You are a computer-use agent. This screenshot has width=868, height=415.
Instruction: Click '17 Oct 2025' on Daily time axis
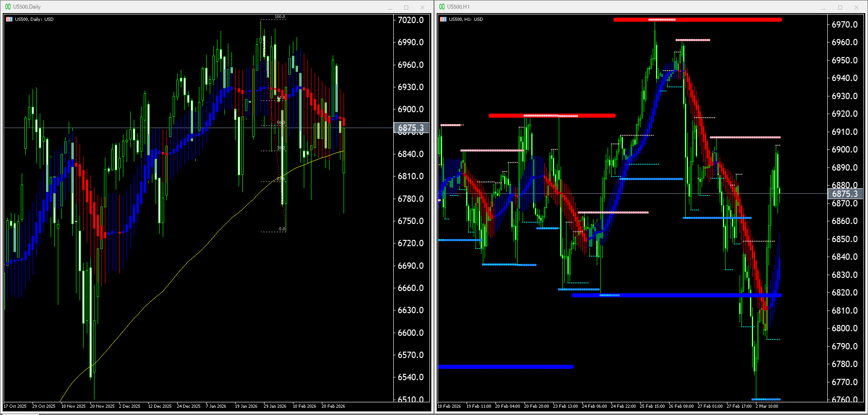click(15, 406)
